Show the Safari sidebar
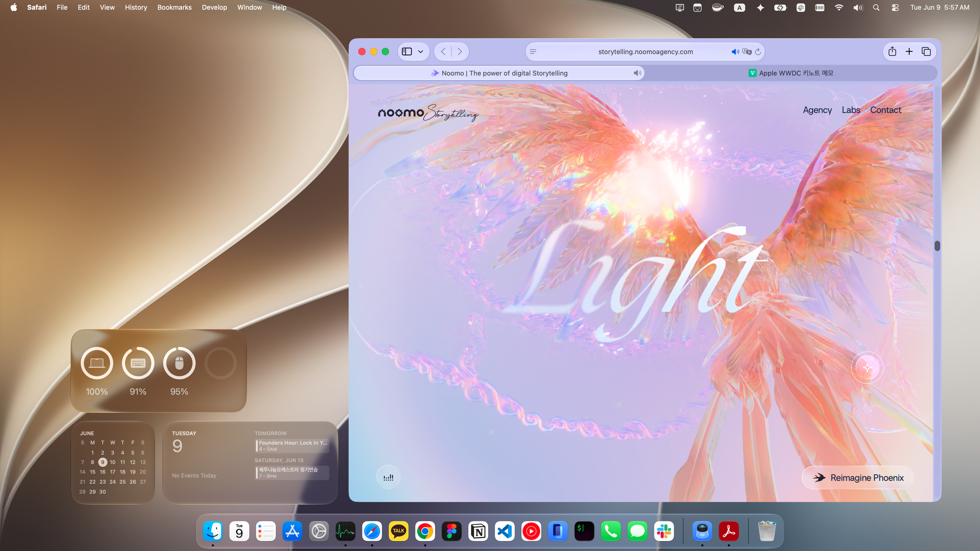 (407, 51)
